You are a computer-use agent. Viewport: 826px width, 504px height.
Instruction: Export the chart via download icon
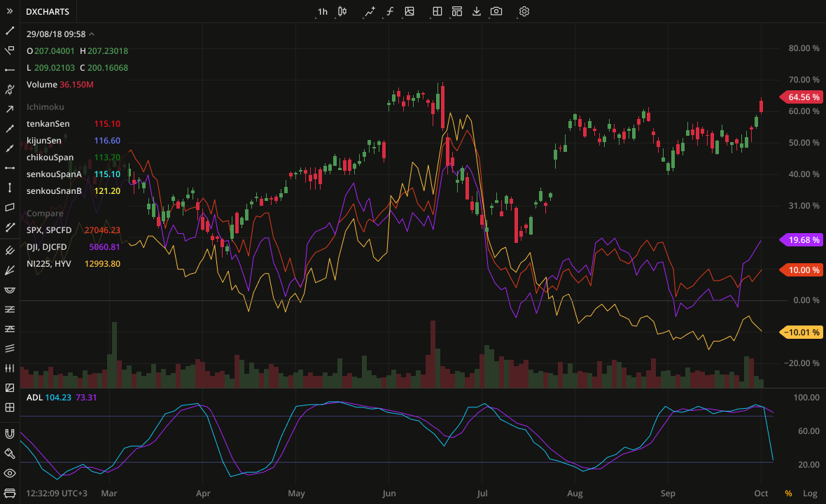pos(477,11)
